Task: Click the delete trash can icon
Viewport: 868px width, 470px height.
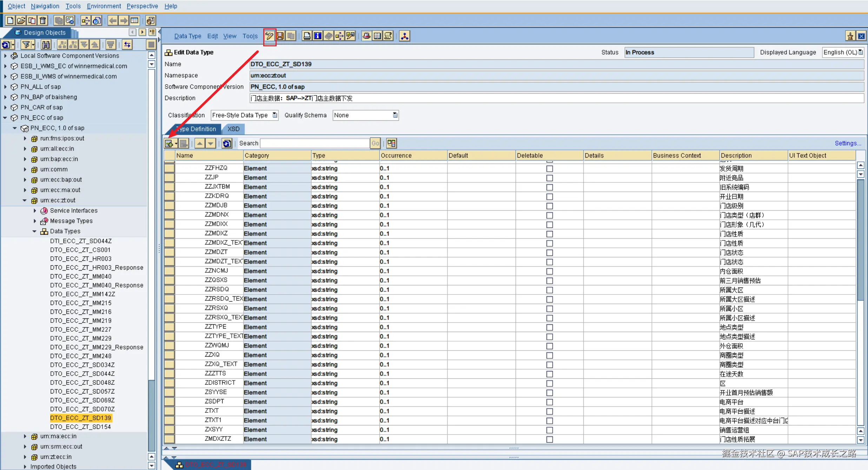Action: coord(43,20)
